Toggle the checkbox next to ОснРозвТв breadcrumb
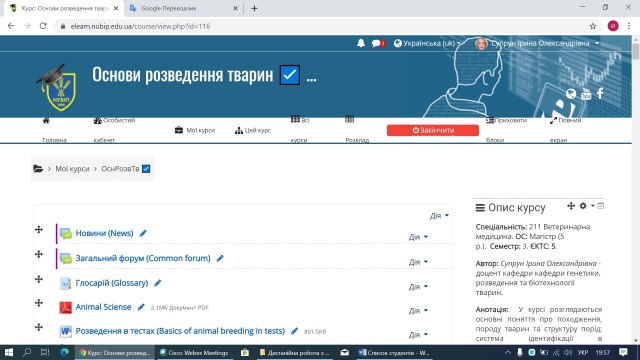 [x=146, y=169]
